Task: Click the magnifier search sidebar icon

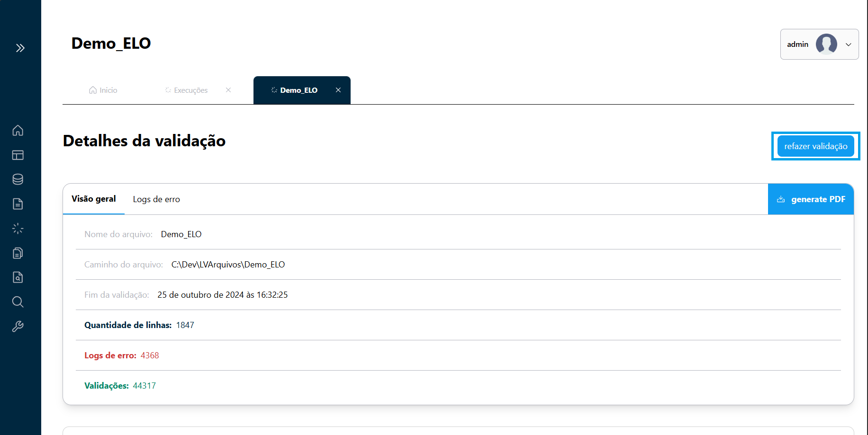Action: click(18, 302)
